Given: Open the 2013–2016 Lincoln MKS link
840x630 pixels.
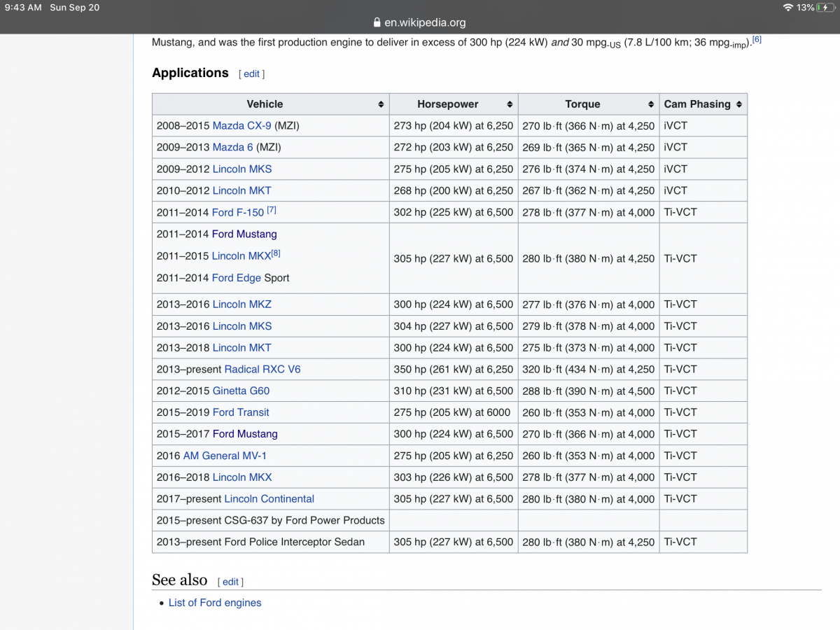Looking at the screenshot, I should (242, 326).
